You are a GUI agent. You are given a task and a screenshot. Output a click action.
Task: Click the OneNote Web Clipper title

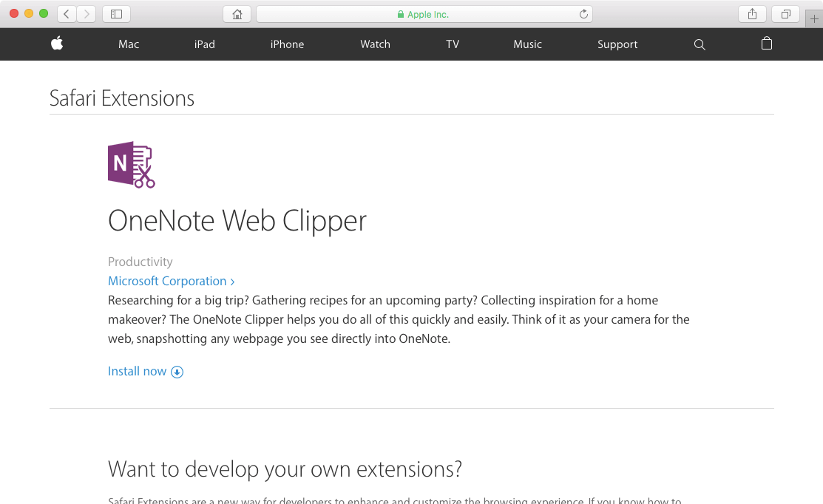point(237,221)
